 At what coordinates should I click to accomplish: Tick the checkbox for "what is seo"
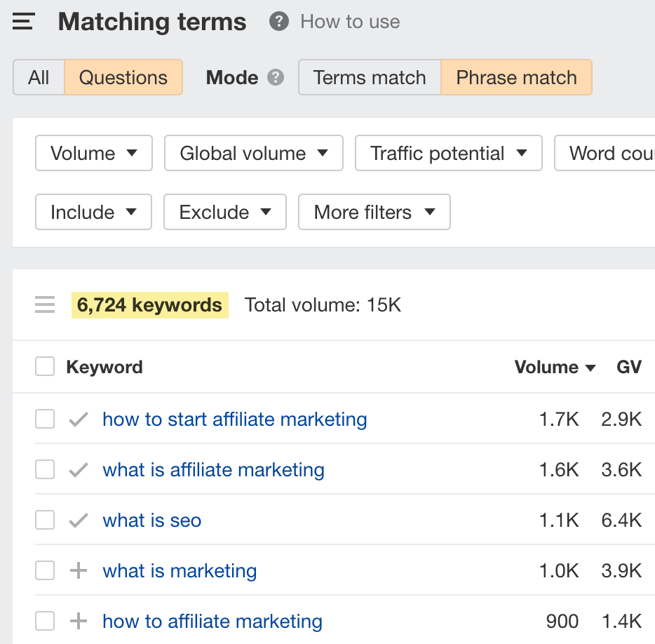pyautogui.click(x=44, y=520)
